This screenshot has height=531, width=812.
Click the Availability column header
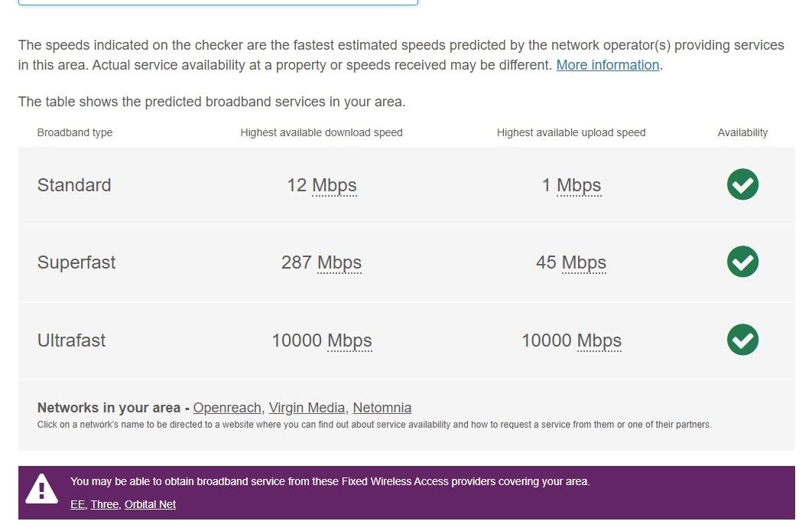click(x=742, y=132)
